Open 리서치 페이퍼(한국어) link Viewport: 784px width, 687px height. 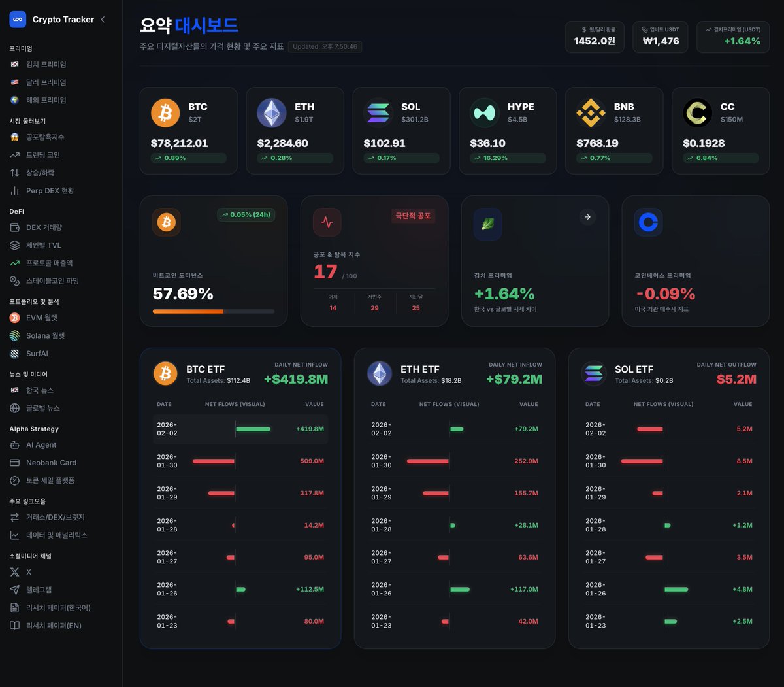(50, 608)
